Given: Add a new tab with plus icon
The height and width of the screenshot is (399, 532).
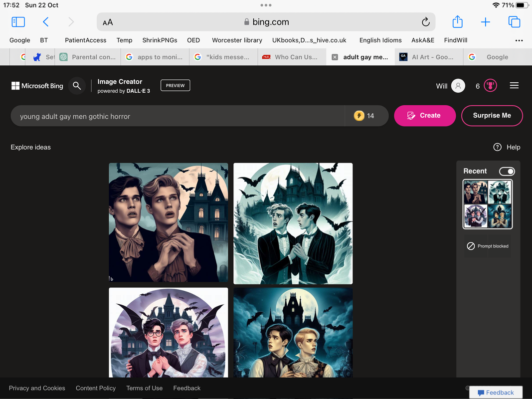Looking at the screenshot, I should (x=486, y=22).
